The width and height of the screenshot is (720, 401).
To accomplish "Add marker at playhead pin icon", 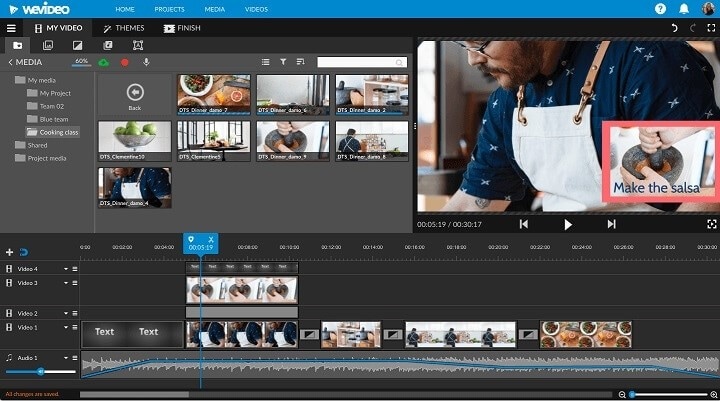I will (x=191, y=239).
